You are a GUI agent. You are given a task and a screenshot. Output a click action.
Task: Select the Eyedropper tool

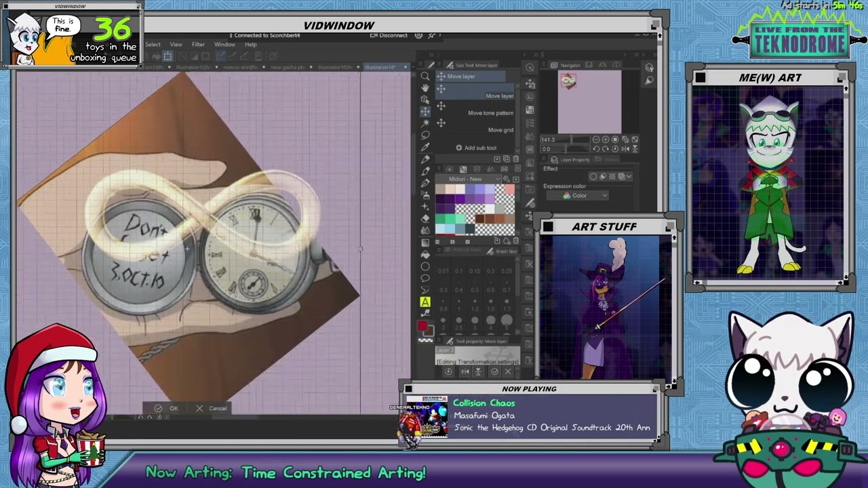point(425,146)
